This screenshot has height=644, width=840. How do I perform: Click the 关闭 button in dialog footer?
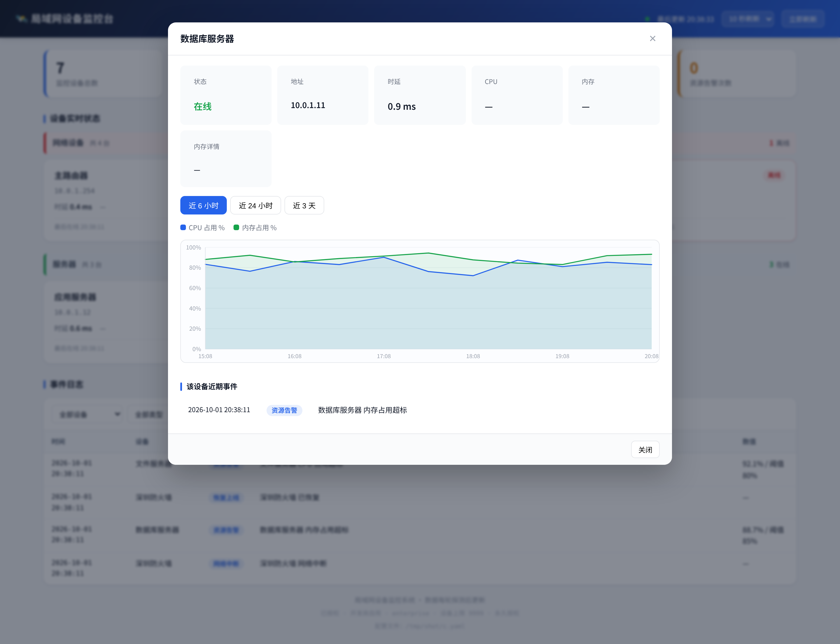coord(645,450)
